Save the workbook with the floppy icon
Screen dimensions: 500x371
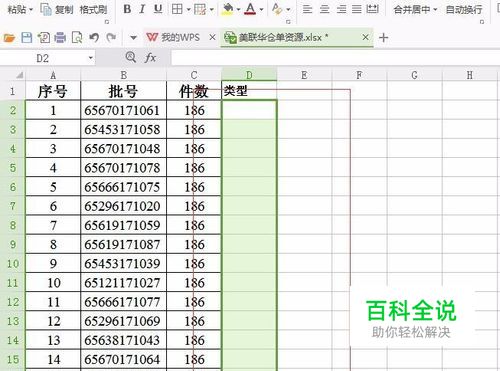point(27,38)
